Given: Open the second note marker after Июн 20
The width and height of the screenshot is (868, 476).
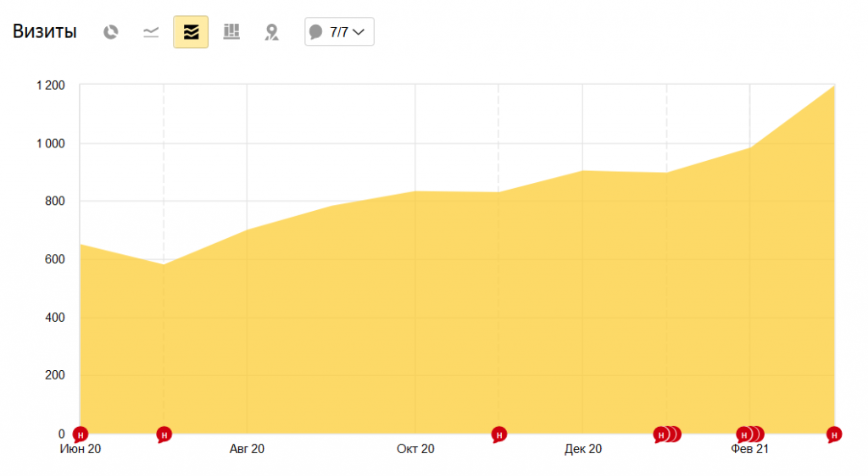Looking at the screenshot, I should pyautogui.click(x=164, y=435).
